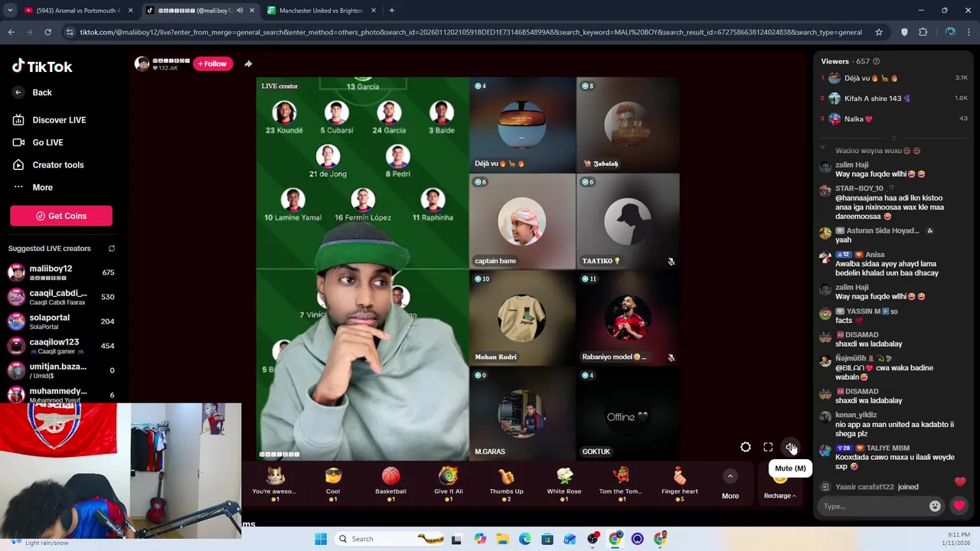This screenshot has width=980, height=551.
Task: Click the chat message input field
Action: [x=873, y=506]
